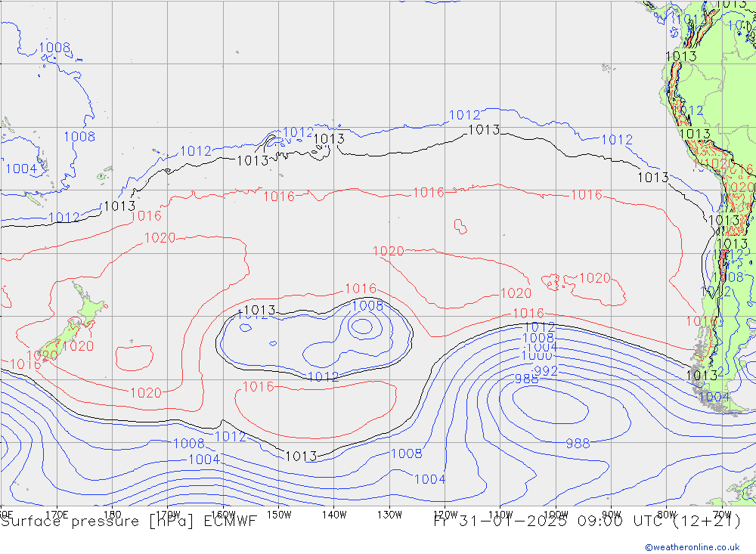Click the black 1013 label at the bottom center

(301, 456)
